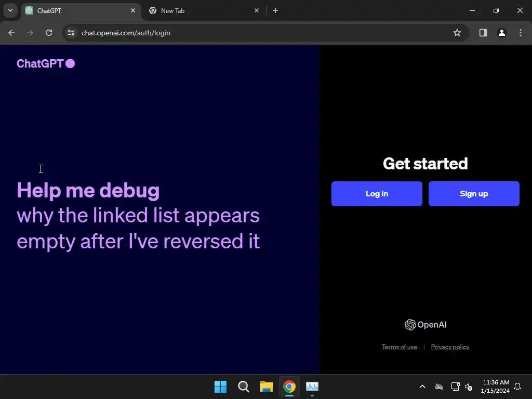
Task: Open a new browser tab
Action: (275, 10)
